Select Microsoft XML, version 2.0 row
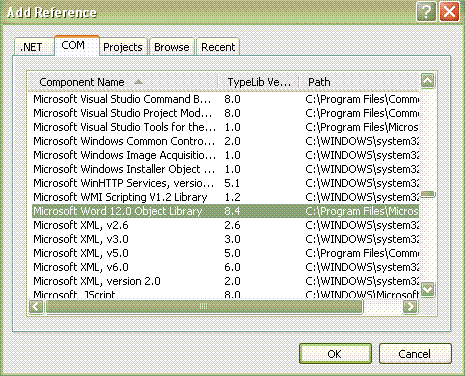The width and height of the screenshot is (465, 376). coord(225,281)
